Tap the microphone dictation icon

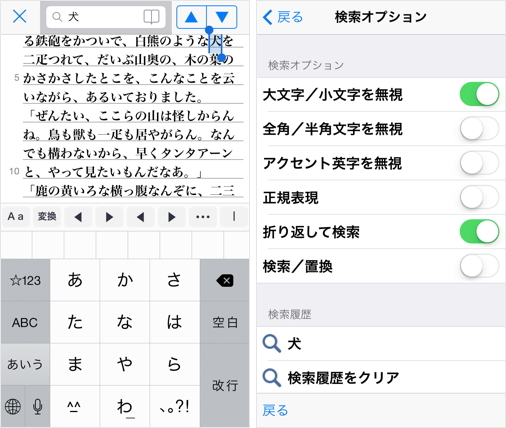coord(38,406)
